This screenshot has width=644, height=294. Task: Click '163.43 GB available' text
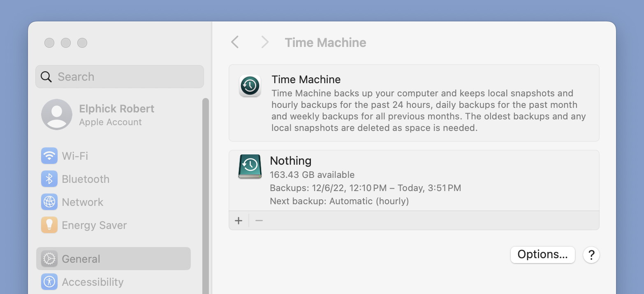[312, 175]
